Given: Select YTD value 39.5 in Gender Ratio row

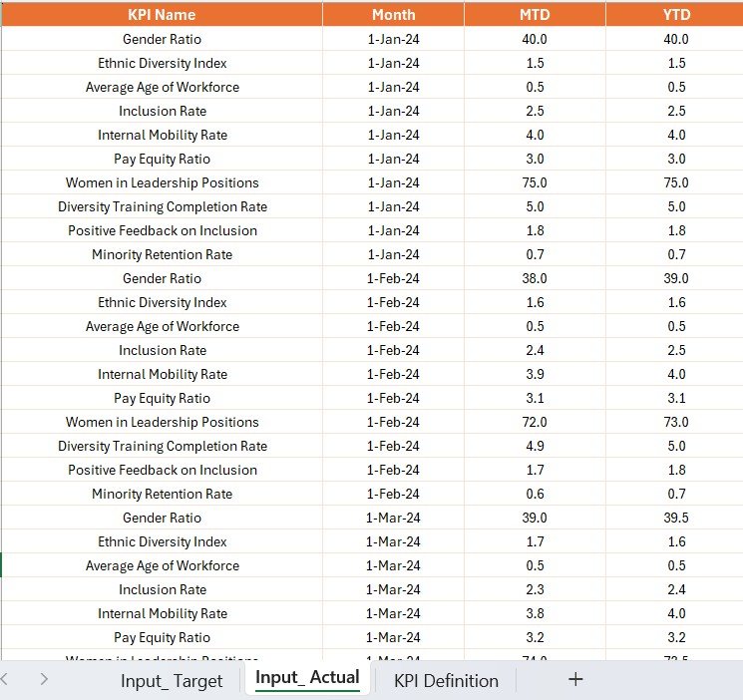Looking at the screenshot, I should pos(676,518).
